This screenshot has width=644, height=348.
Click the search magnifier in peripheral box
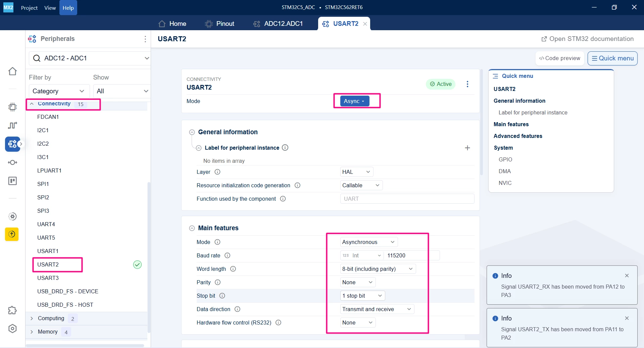(x=37, y=58)
